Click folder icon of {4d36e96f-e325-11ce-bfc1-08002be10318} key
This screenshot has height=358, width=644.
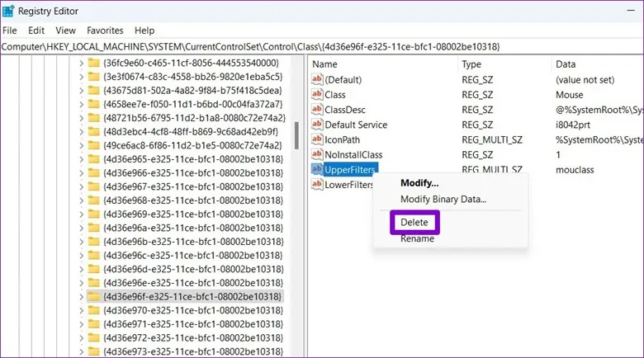click(x=93, y=296)
